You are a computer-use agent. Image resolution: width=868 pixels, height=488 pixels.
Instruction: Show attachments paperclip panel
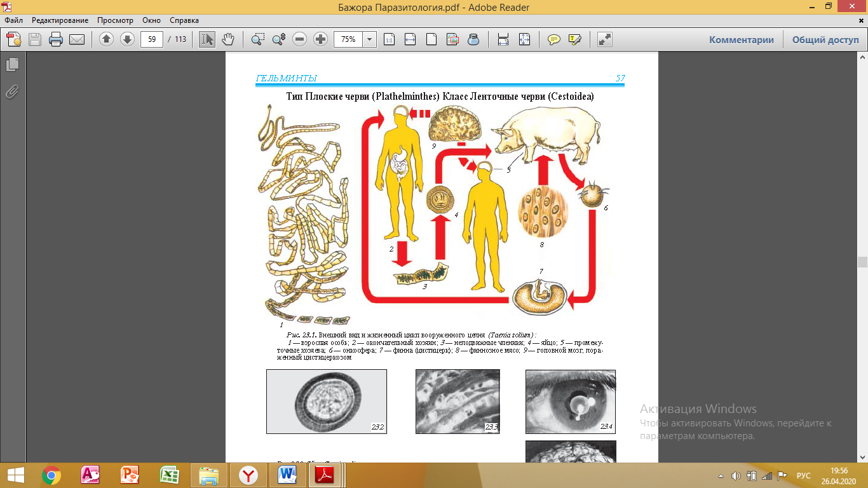pos(12,92)
